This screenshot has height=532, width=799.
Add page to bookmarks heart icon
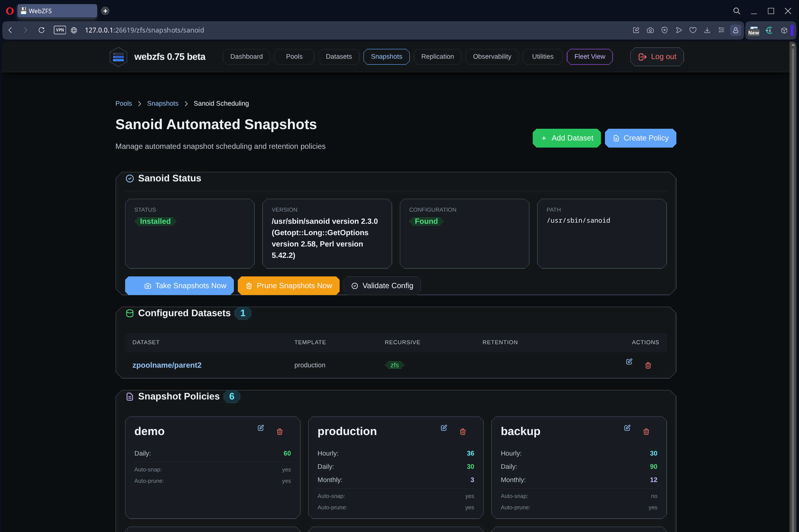pos(693,30)
